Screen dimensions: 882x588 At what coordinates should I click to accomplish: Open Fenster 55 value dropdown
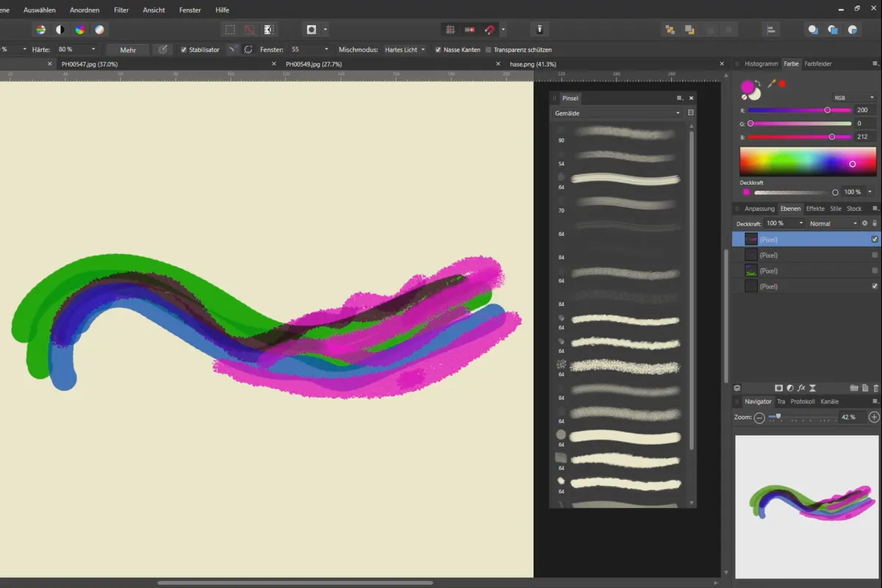326,49
